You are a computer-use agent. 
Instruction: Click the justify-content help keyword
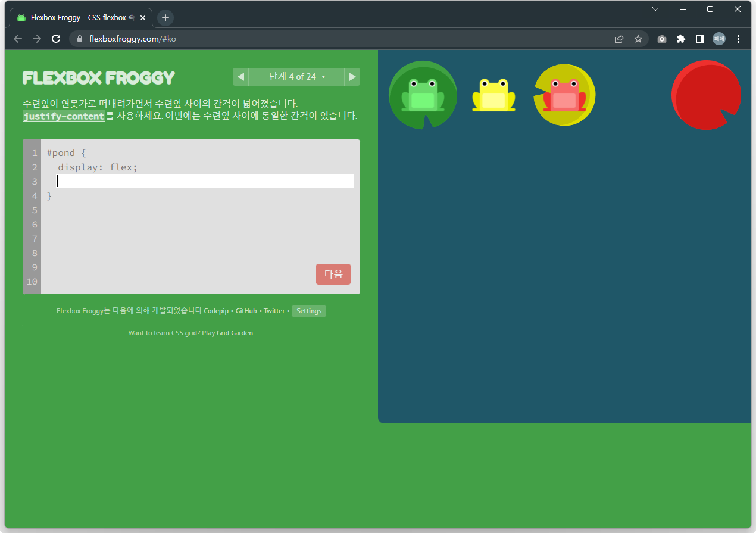64,116
